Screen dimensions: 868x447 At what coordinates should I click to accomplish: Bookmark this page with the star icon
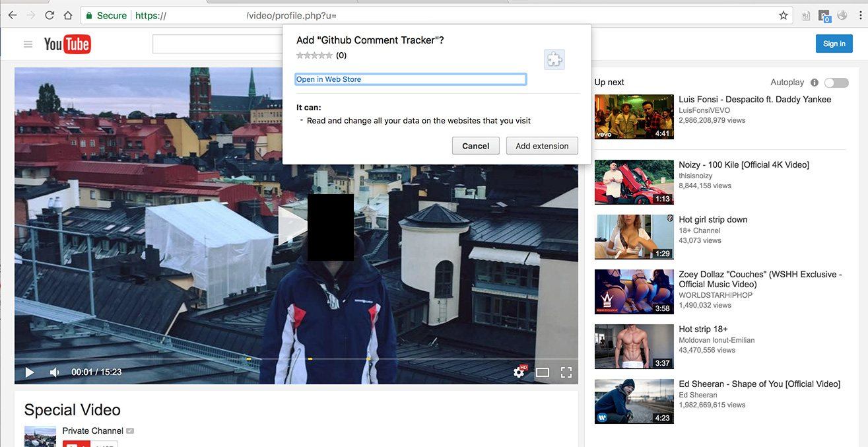click(x=784, y=15)
